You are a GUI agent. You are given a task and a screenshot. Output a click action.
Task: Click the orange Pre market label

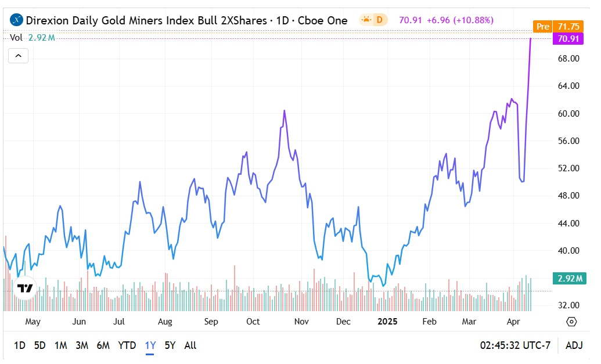[542, 27]
